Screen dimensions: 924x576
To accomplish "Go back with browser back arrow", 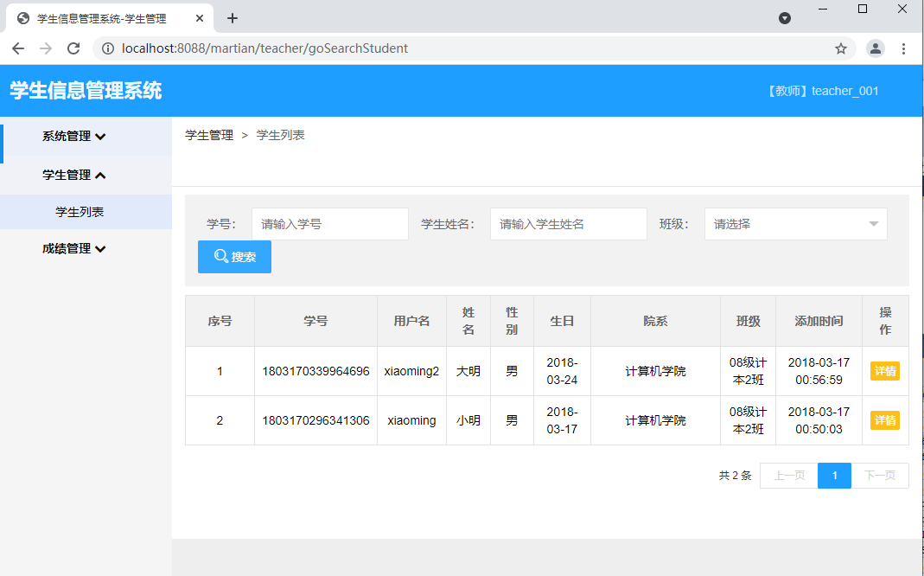I will [x=18, y=48].
